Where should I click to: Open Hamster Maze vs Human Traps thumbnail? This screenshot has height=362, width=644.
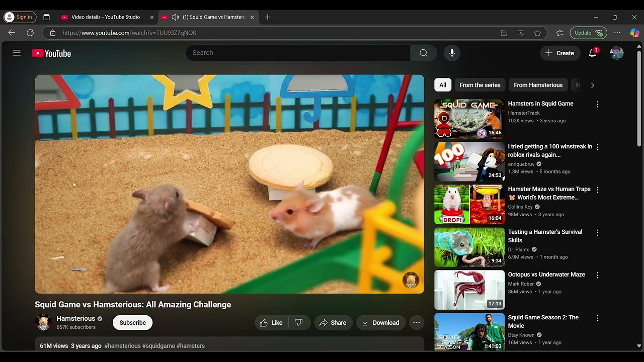[469, 204]
